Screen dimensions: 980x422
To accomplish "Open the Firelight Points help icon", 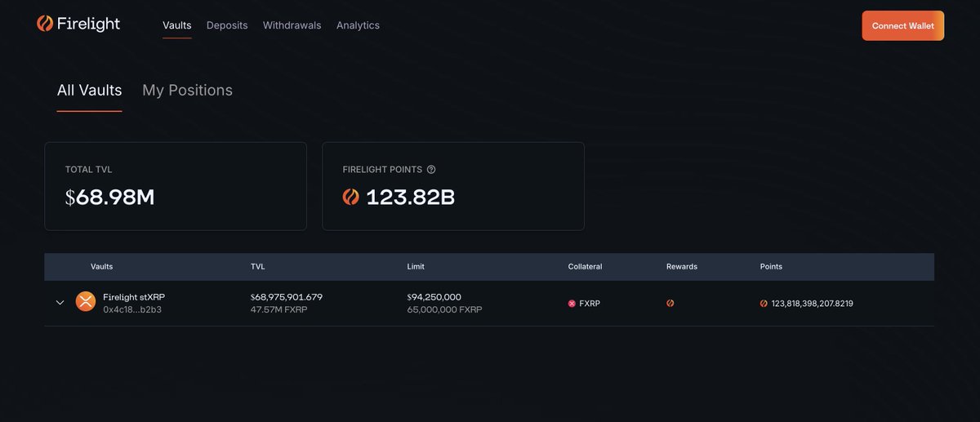I will tap(431, 170).
